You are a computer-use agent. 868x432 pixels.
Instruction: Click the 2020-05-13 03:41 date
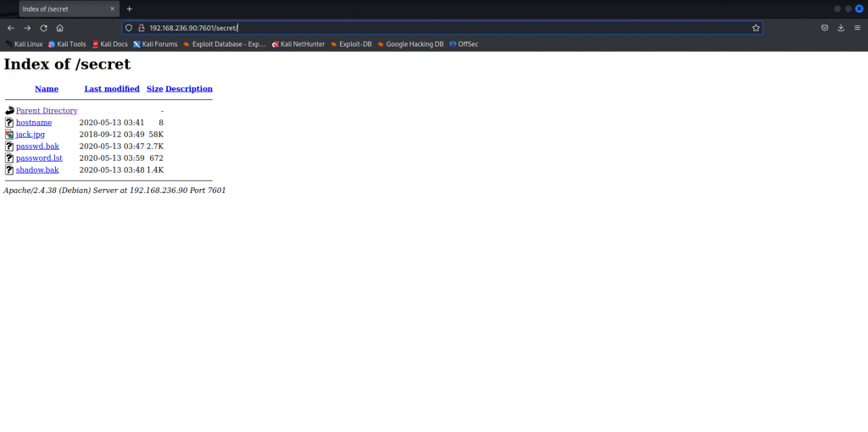(112, 122)
